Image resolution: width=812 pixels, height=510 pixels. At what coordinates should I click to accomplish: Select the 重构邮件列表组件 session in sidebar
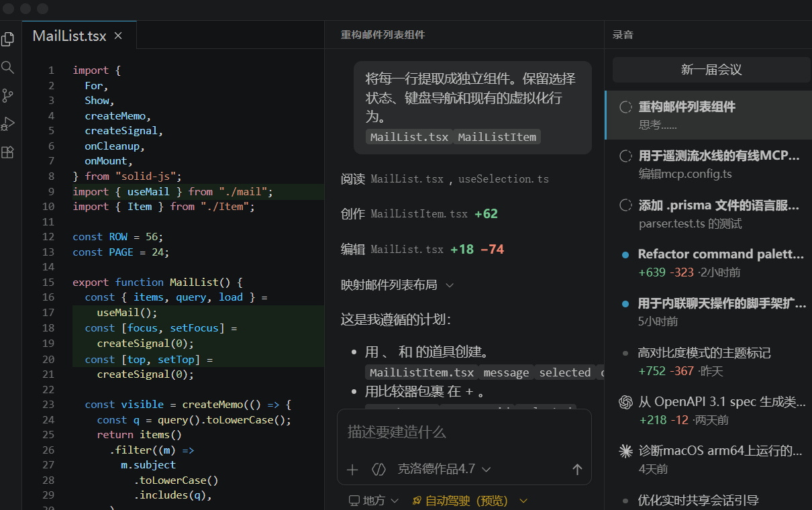pos(709,115)
